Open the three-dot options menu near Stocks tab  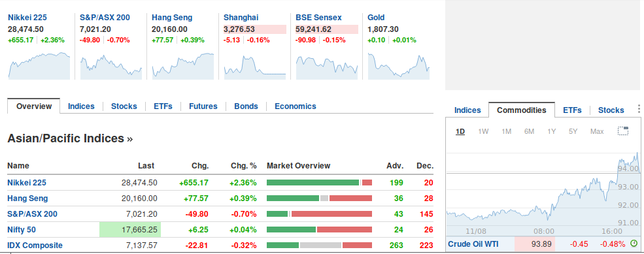tap(639, 110)
